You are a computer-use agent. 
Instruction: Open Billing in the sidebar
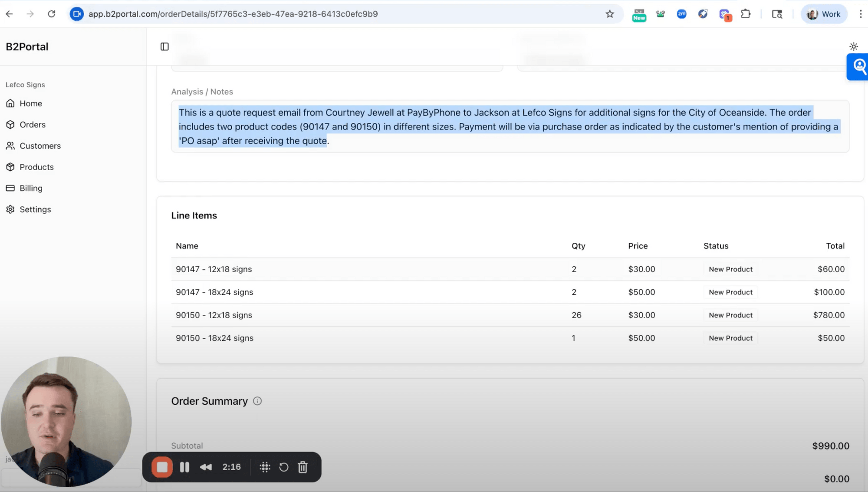(31, 188)
